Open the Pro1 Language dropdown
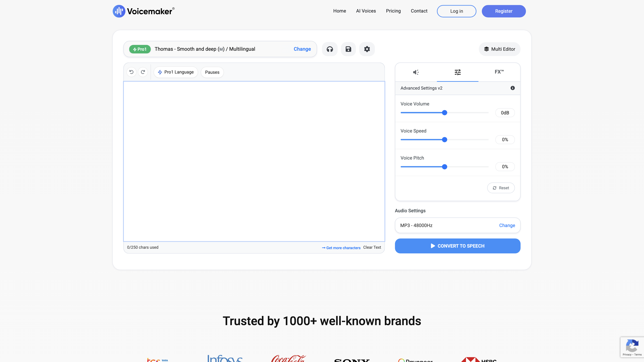 coord(176,72)
